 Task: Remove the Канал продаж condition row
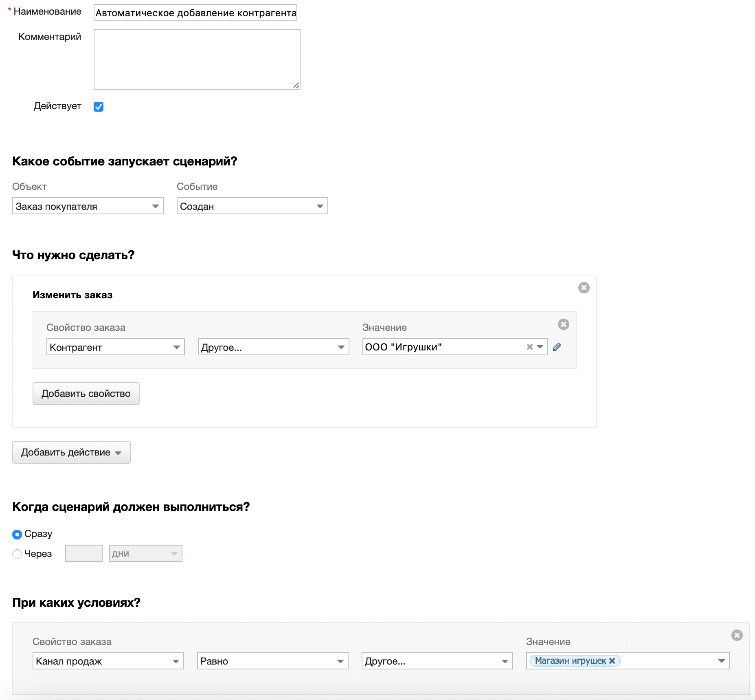[x=737, y=635]
